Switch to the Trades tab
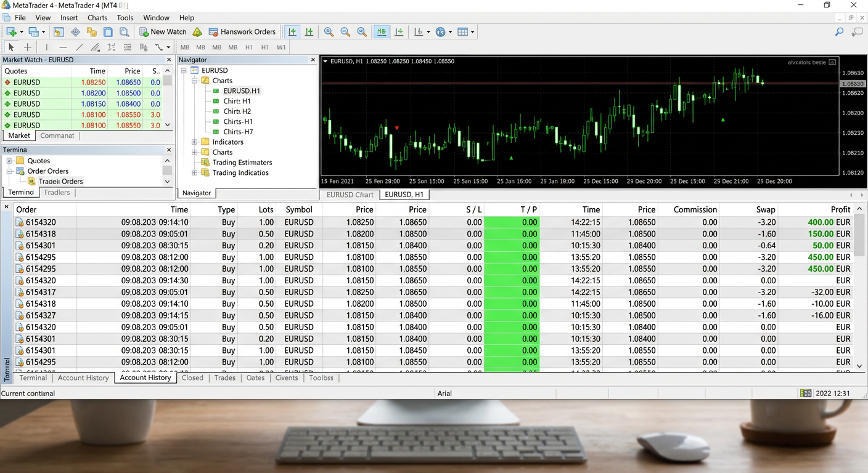Viewport: 868px width, 473px height. point(224,378)
